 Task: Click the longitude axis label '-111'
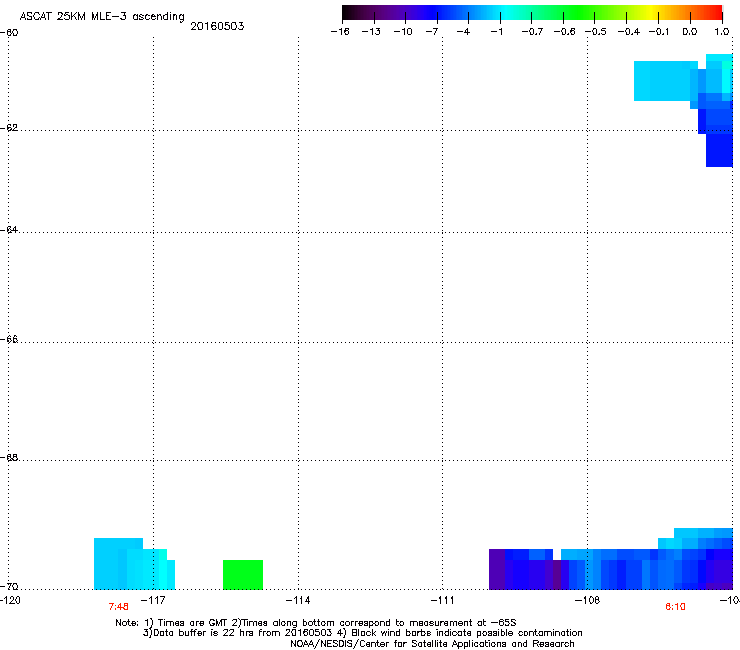pyautogui.click(x=442, y=600)
